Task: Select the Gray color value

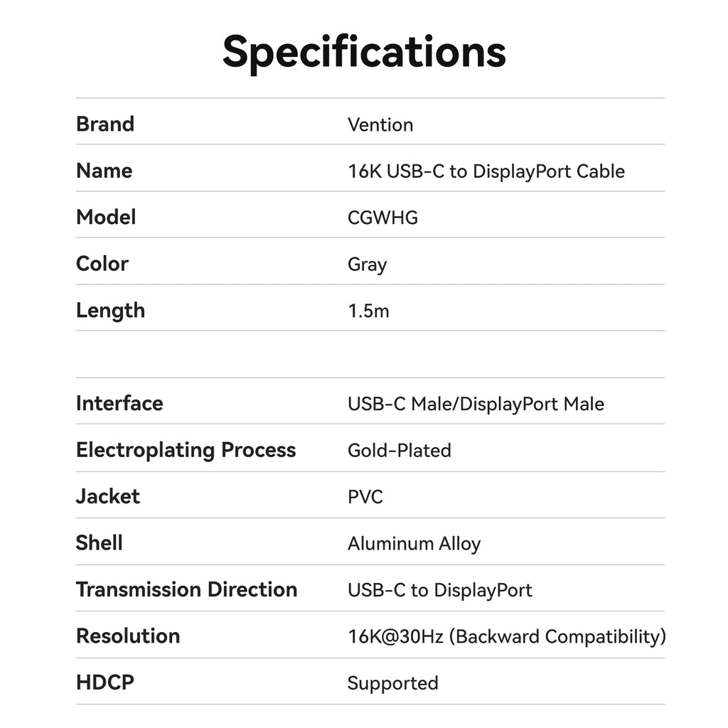Action: 367,264
